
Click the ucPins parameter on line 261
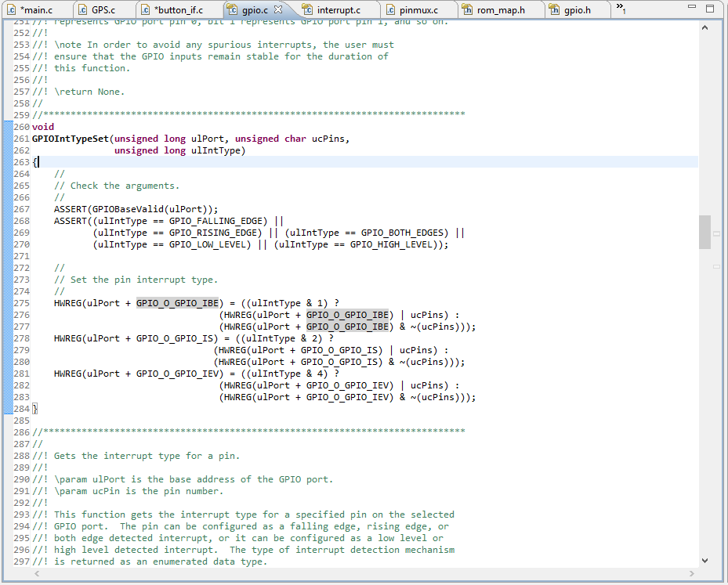click(x=328, y=139)
